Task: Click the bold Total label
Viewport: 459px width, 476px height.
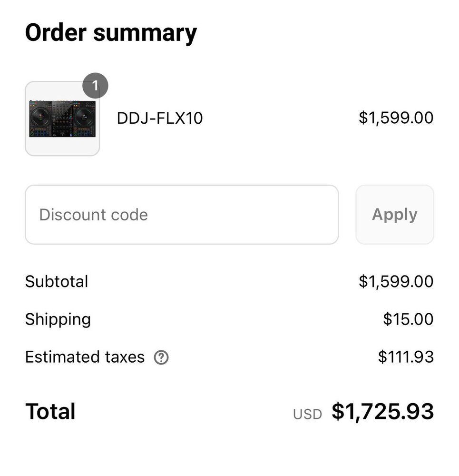Action: click(x=50, y=411)
